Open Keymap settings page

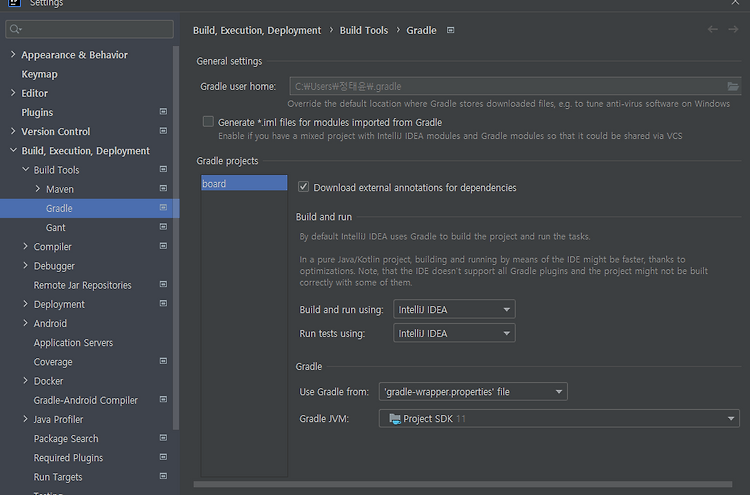(x=39, y=74)
